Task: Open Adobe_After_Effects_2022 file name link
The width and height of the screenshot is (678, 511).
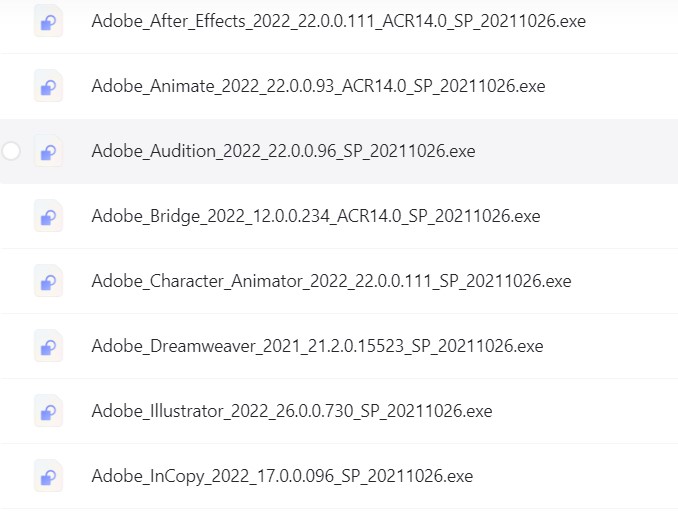Action: click(x=339, y=21)
